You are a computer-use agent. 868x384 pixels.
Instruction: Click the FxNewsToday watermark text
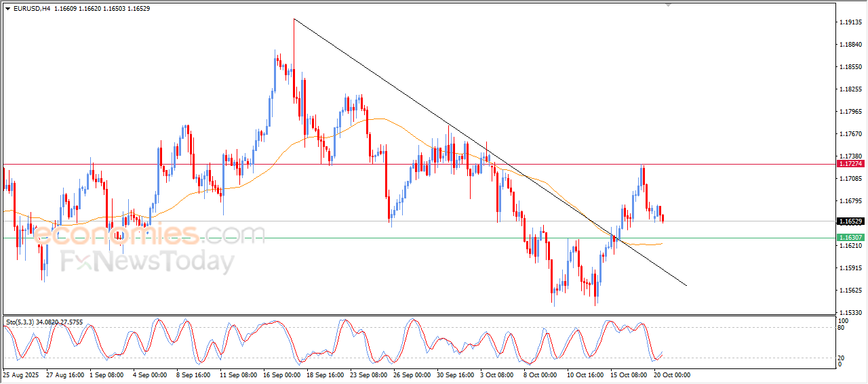(148, 262)
